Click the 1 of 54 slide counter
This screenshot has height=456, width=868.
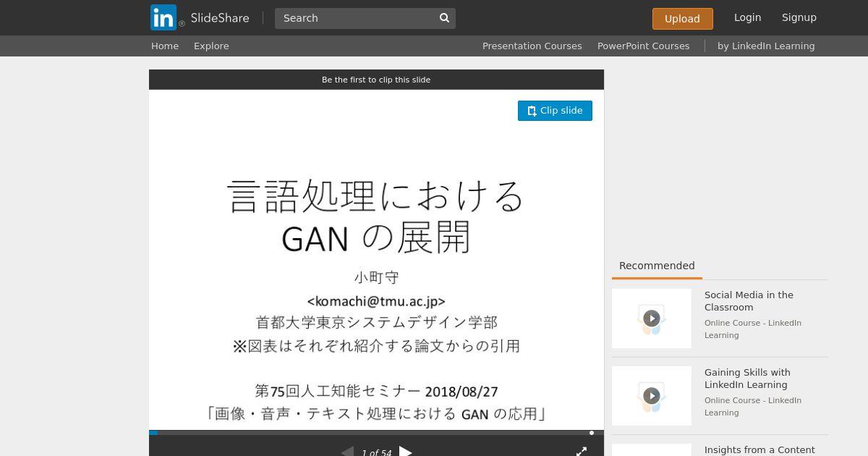point(376,452)
